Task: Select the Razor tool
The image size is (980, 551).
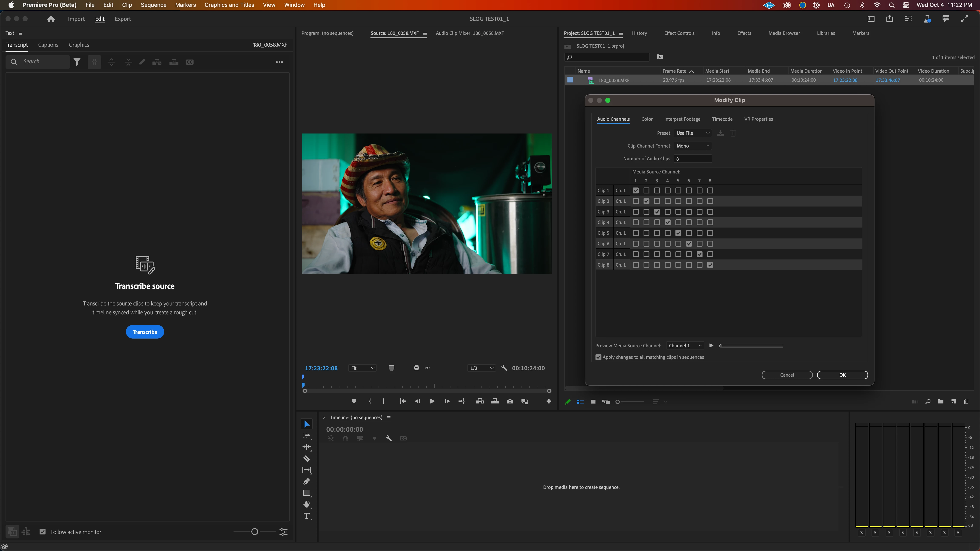Action: (x=307, y=458)
